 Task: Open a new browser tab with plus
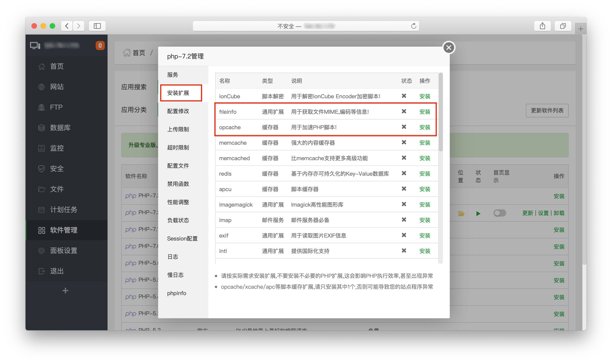580,29
